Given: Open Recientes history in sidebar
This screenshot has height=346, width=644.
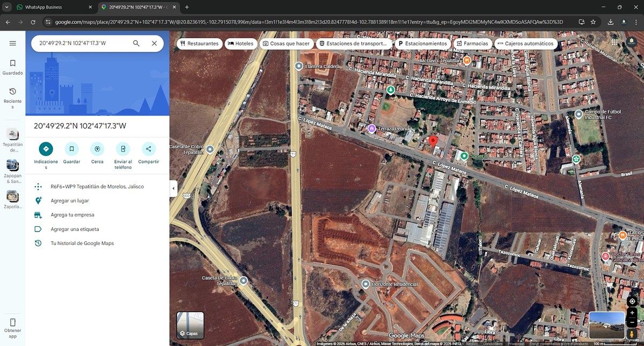Looking at the screenshot, I should click(13, 96).
